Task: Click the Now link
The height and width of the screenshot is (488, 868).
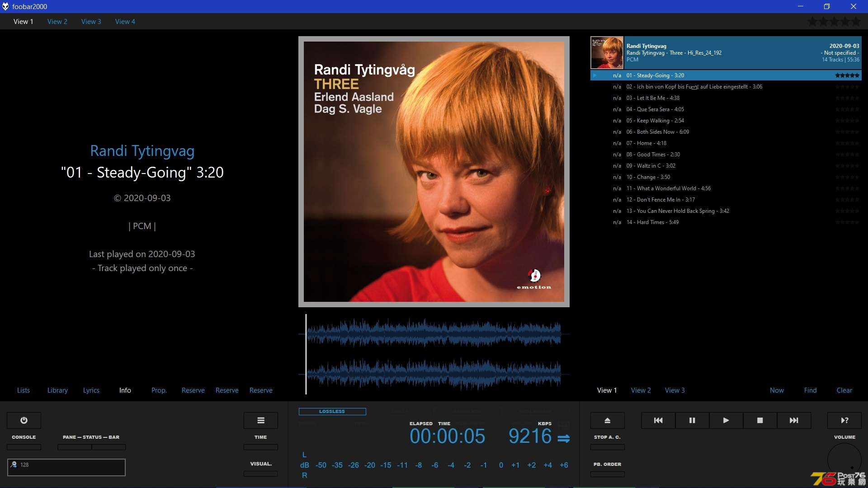Action: tap(777, 390)
